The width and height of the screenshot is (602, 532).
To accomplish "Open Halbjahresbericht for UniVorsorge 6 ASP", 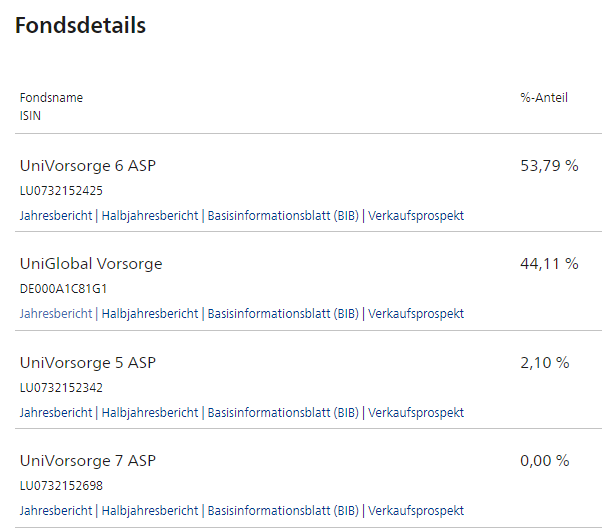I will [150, 216].
